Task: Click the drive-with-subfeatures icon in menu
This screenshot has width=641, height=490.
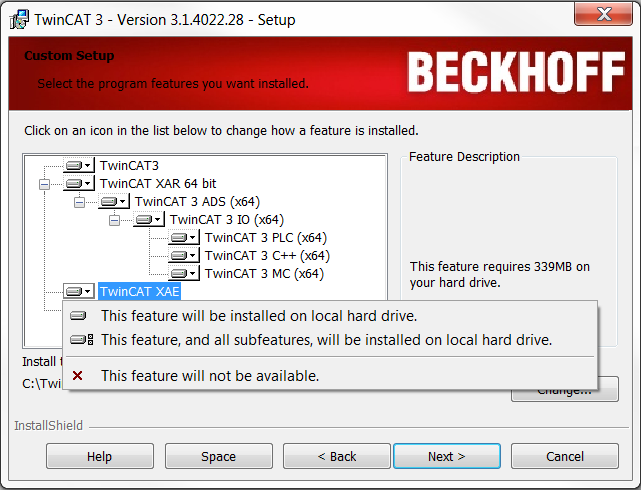Action: pyautogui.click(x=82, y=339)
